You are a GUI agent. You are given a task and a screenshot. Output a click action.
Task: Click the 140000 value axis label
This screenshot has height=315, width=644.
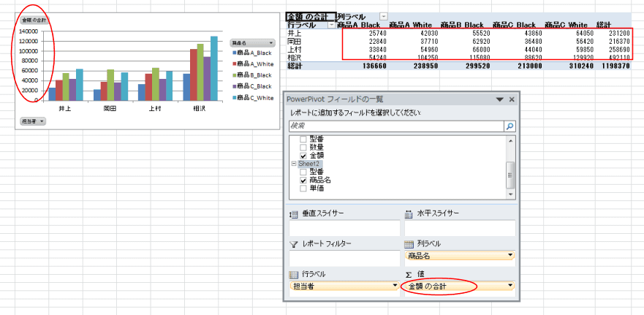tap(29, 31)
